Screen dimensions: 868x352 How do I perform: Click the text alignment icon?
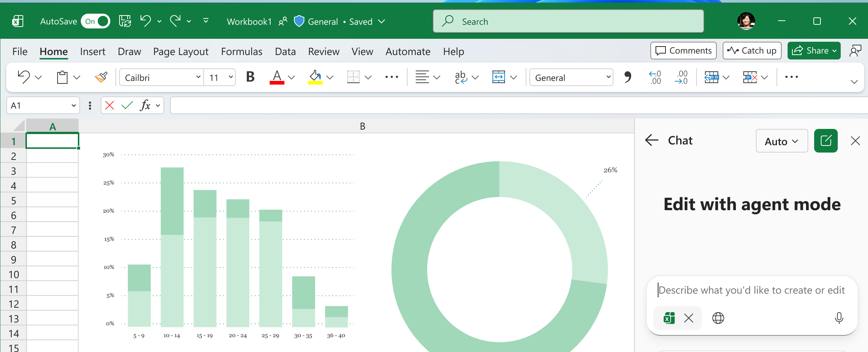(422, 77)
